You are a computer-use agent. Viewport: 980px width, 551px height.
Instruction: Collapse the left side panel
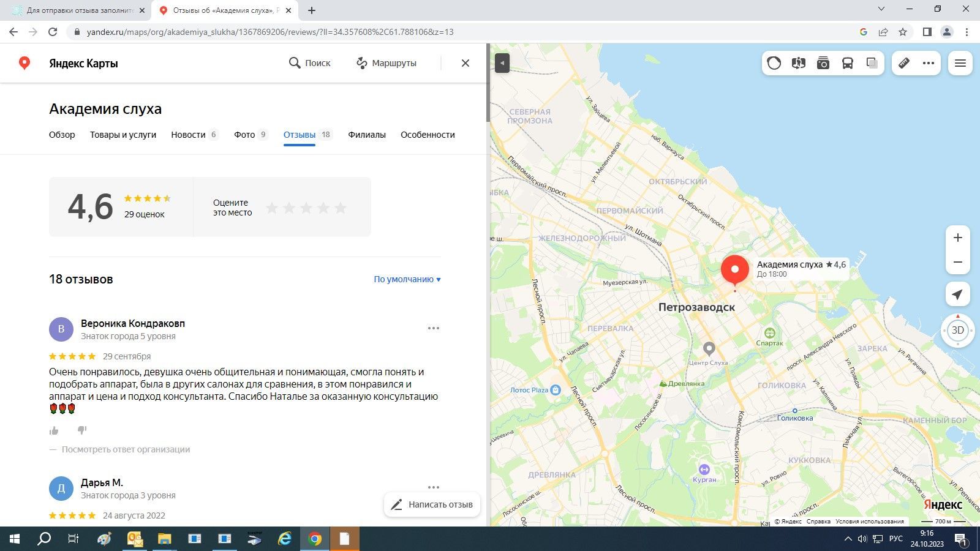click(x=502, y=63)
